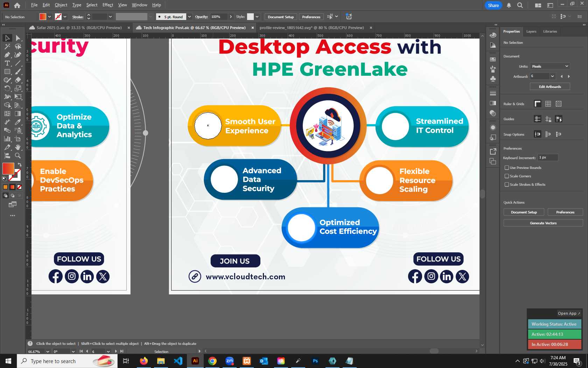This screenshot has height=368, width=588.
Task: Expand the Opacity value arrow
Action: point(231,16)
